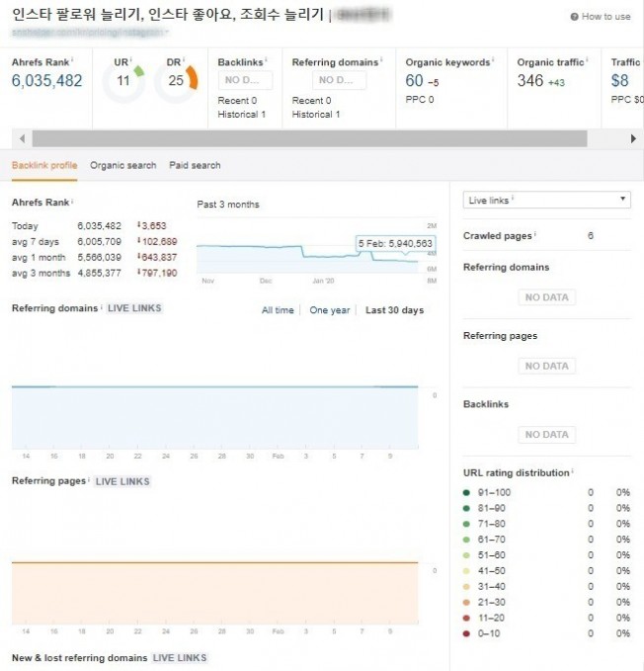Click the info icon beside Referring pages chart heading
The width and height of the screenshot is (644, 671).
pyautogui.click(x=89, y=479)
